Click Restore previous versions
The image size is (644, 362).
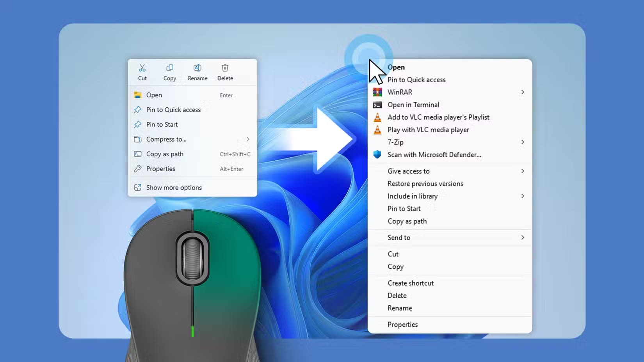tap(425, 183)
